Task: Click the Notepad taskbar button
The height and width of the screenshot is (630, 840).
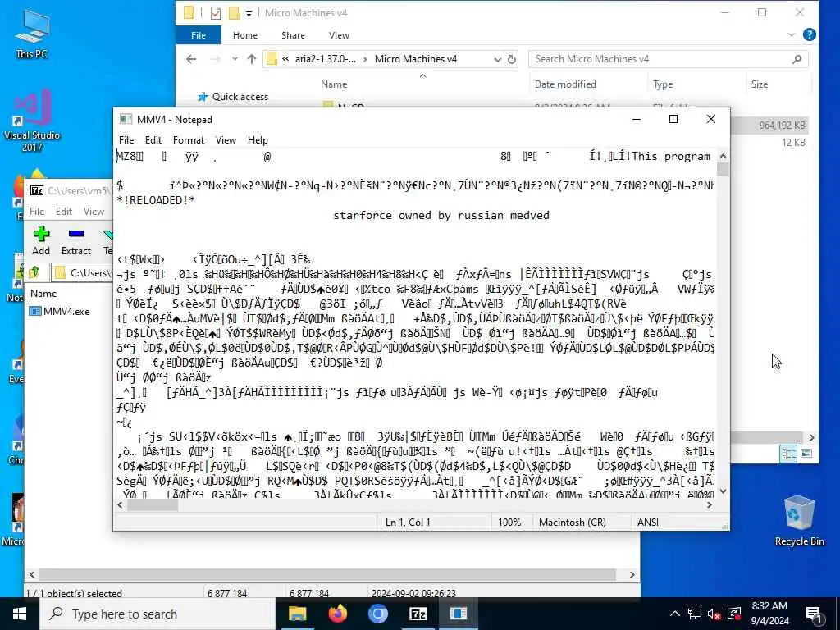Action: point(458,614)
